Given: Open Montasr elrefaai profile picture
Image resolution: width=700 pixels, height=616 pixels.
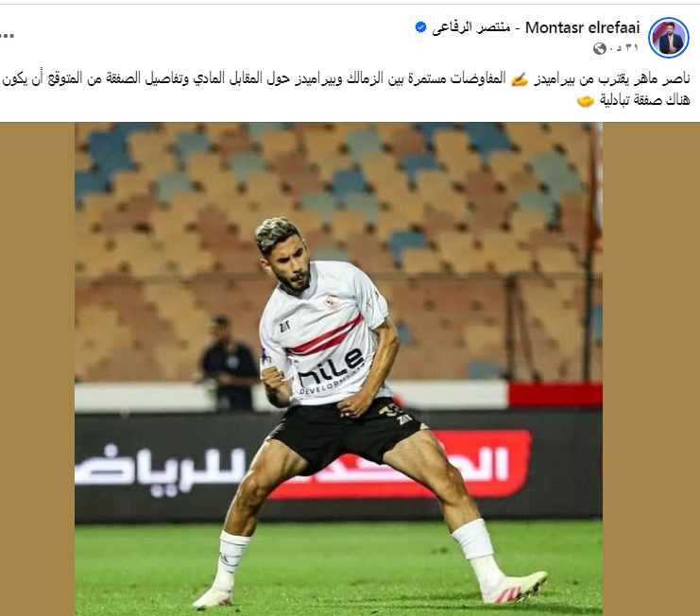Looking at the screenshot, I should point(669,38).
